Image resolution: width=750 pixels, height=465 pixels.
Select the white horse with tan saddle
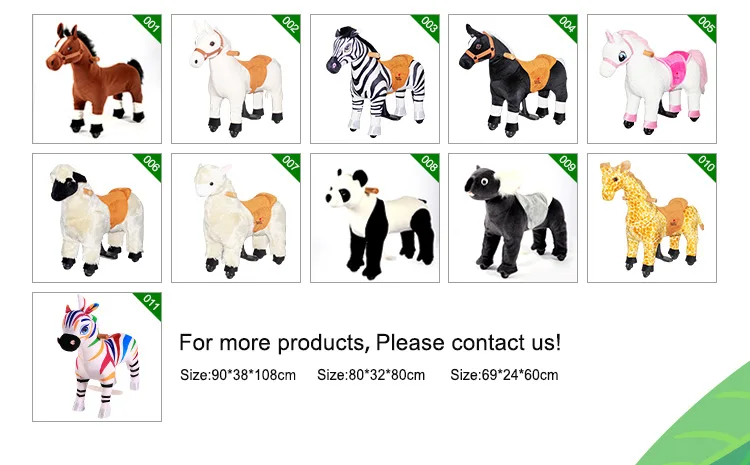(x=232, y=80)
